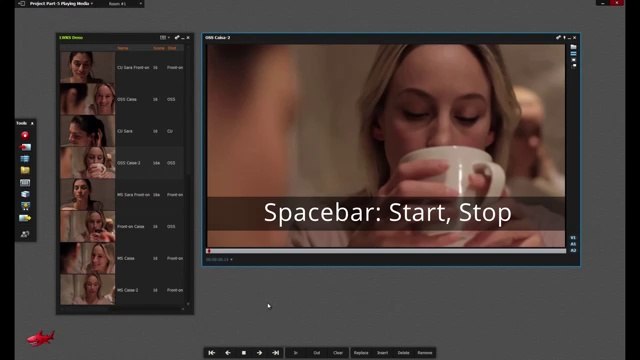The height and width of the screenshot is (360, 640).
Task: Select the MS Cassie clip thumbnail
Action: [x=88, y=258]
